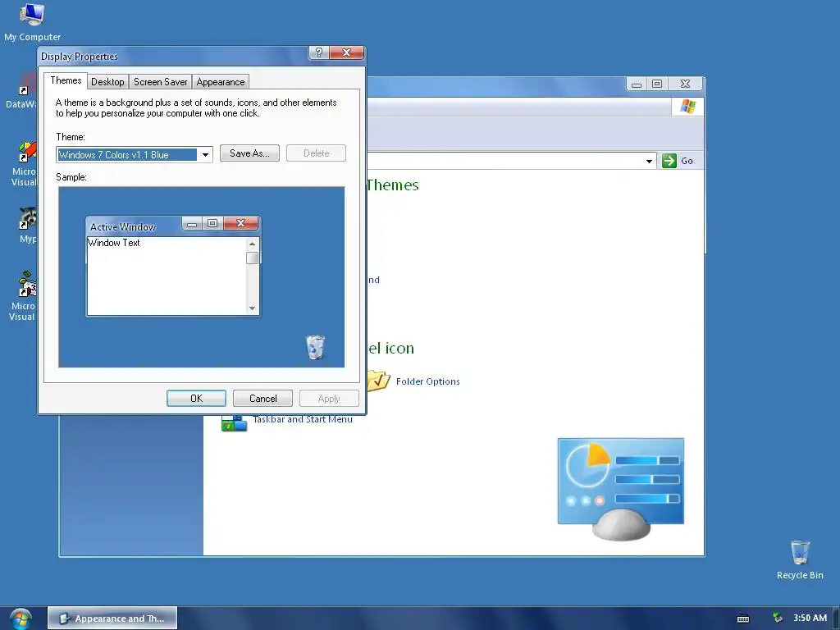The height and width of the screenshot is (630, 840).
Task: Open the Theme dropdown list
Action: [205, 155]
